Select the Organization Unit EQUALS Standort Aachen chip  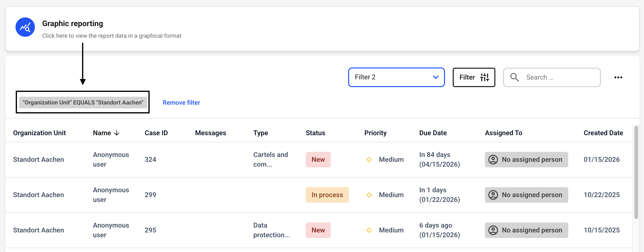[83, 103]
